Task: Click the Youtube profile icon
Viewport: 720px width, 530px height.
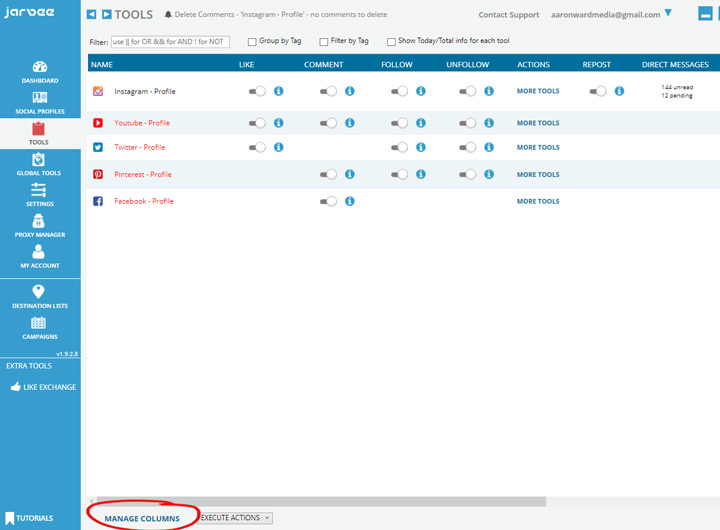Action: point(98,123)
